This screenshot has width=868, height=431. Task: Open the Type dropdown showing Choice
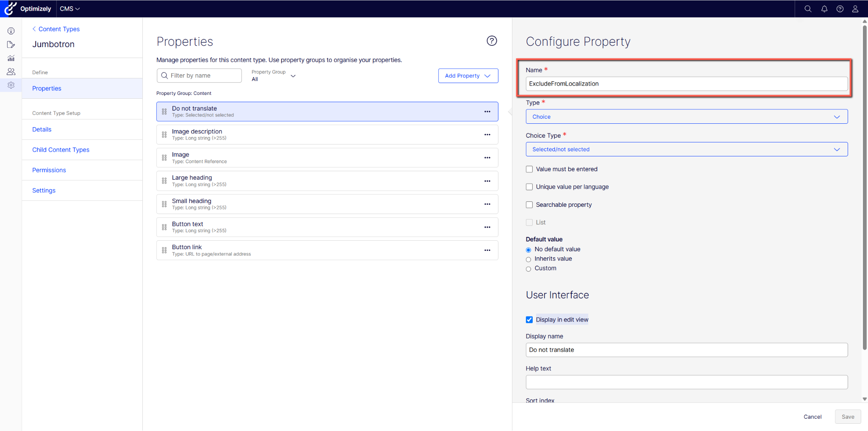[x=687, y=117]
